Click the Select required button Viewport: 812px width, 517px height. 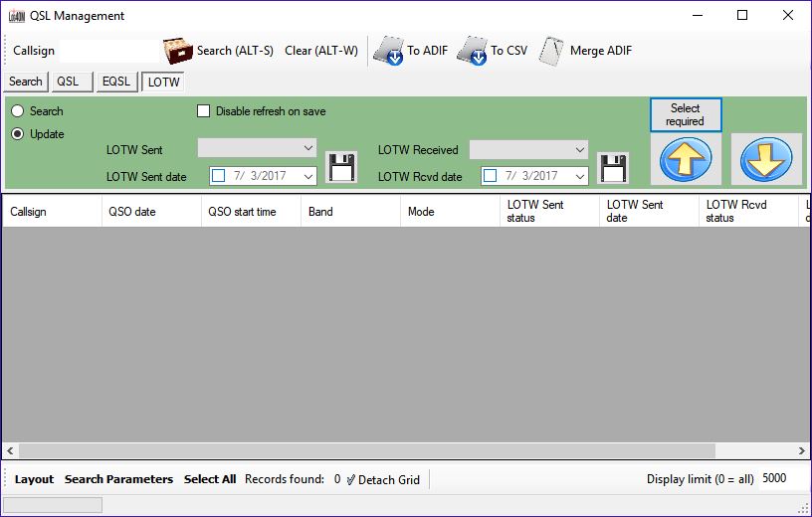pos(686,115)
